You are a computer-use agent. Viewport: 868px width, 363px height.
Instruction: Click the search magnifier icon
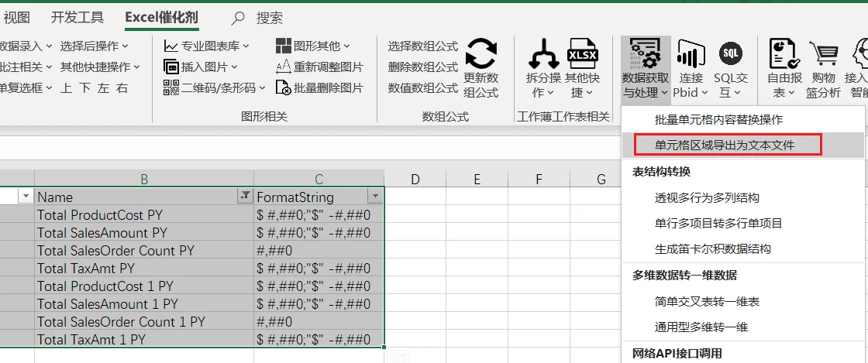click(237, 19)
